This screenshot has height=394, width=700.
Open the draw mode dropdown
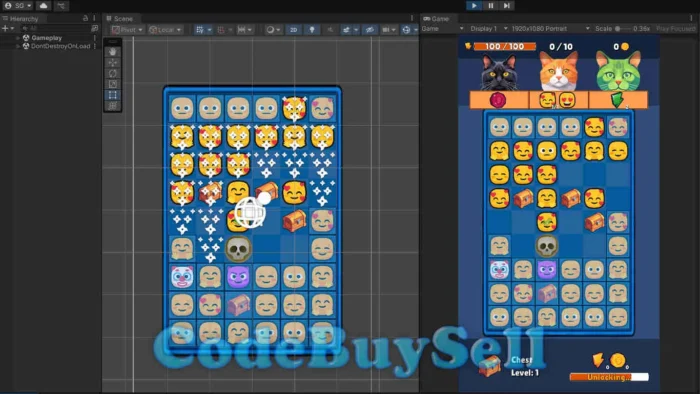click(x=273, y=29)
